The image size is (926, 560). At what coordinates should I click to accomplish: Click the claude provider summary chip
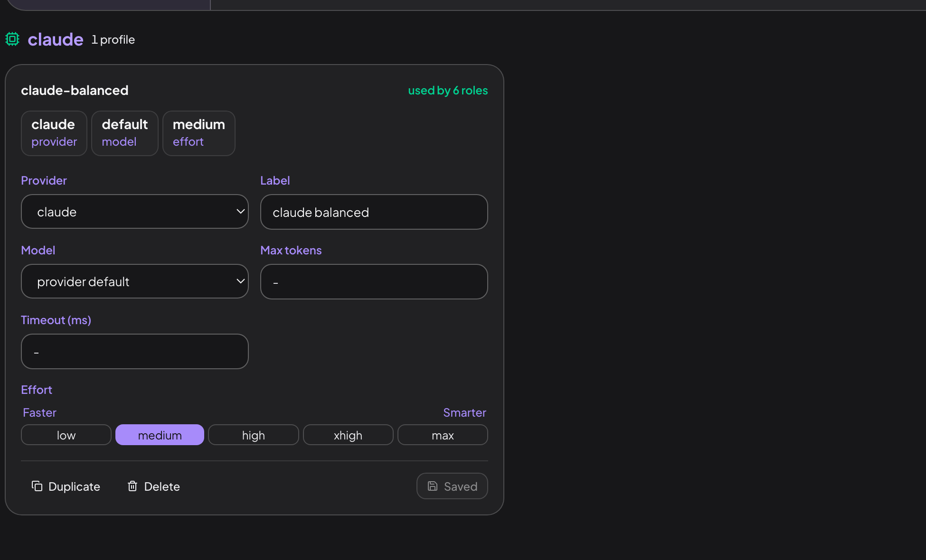click(x=54, y=133)
